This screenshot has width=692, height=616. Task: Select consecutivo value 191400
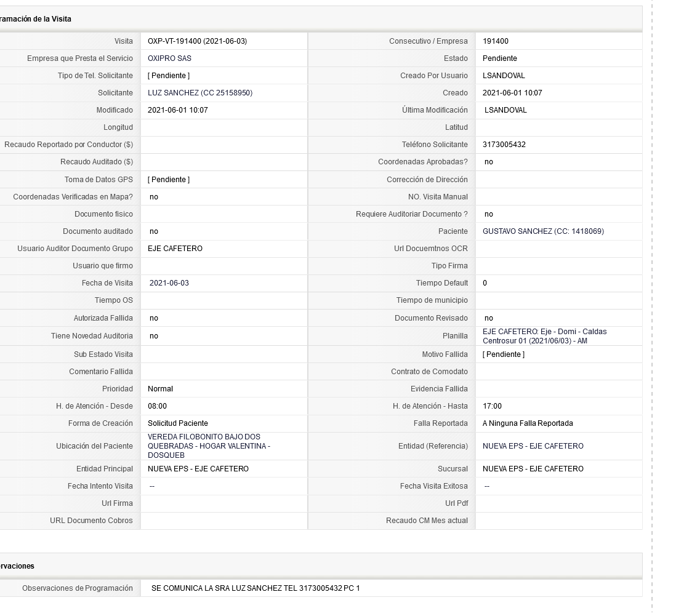coord(496,41)
